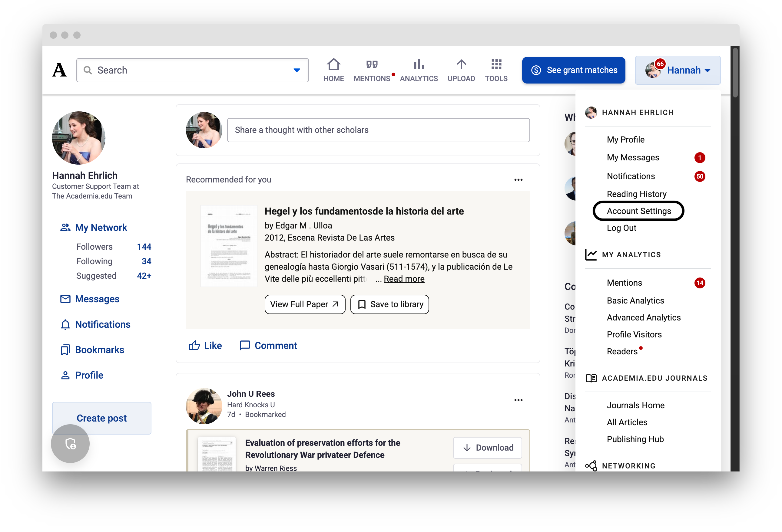The height and width of the screenshot is (532, 782).
Task: Go to the Home icon in navbar
Action: click(333, 64)
